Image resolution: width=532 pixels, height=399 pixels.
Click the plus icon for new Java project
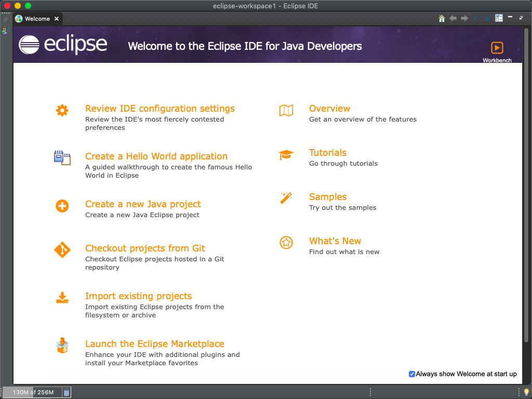[x=62, y=206]
